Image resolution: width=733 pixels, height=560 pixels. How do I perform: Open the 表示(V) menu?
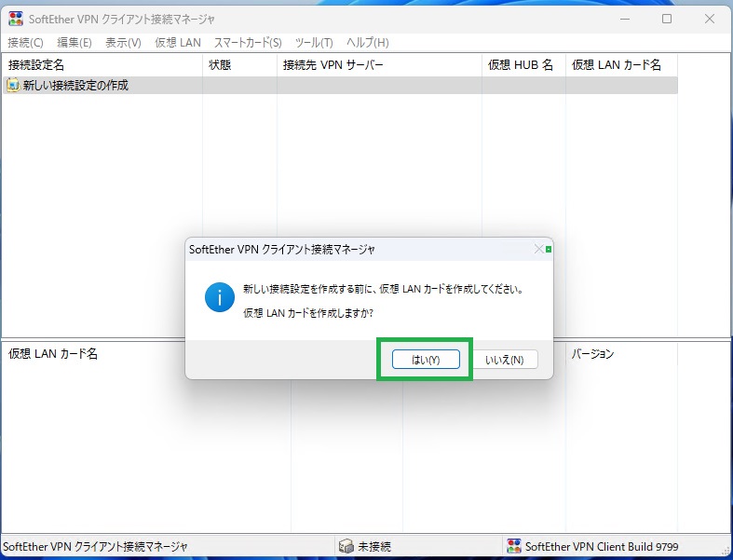click(x=123, y=43)
